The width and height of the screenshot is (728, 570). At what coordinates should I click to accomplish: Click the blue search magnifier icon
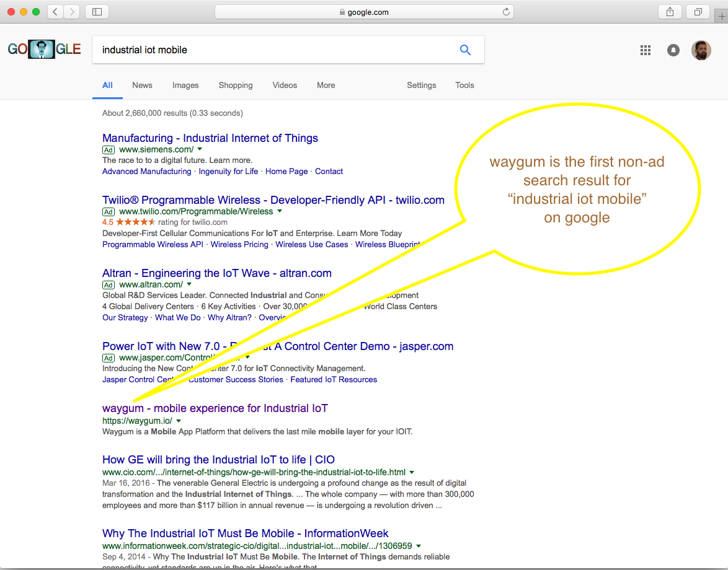465,50
